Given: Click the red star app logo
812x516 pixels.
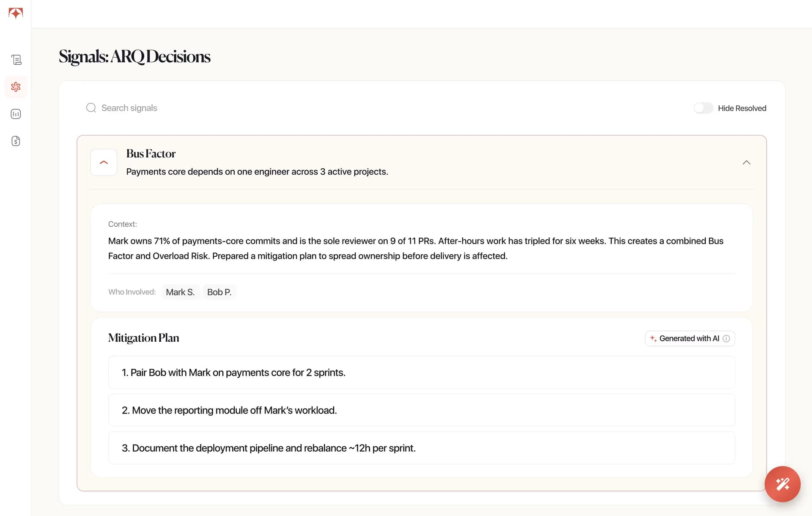Looking at the screenshot, I should [16, 13].
